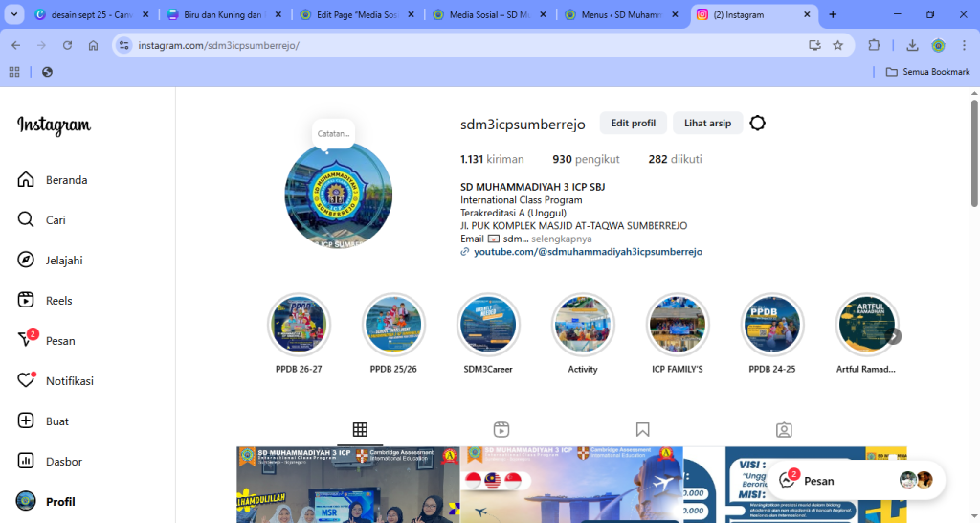Viewport: 980px width, 523px height.
Task: Open Reels from the sidebar
Action: [45, 300]
